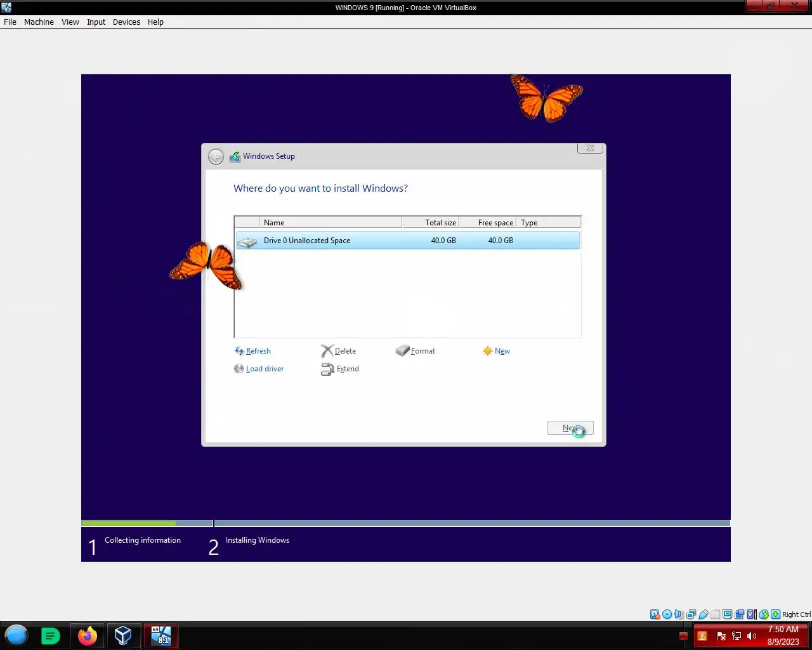
Task: Click the Windows 8.1 VM taskbar button
Action: [160, 635]
